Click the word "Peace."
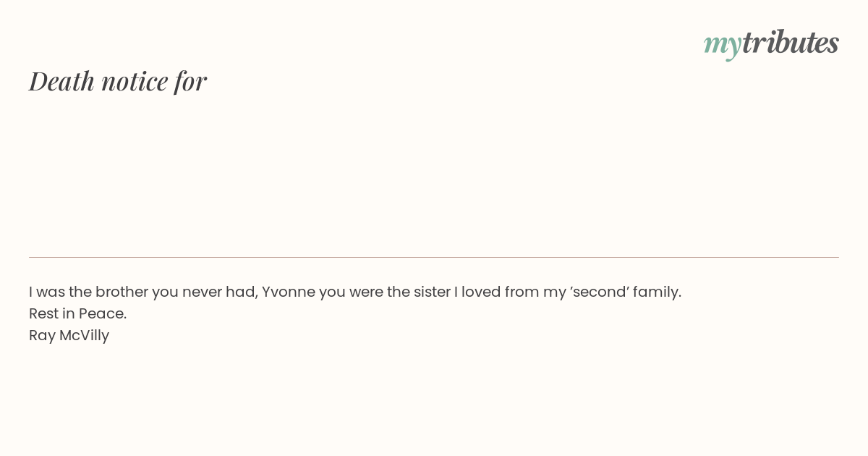 (103, 313)
